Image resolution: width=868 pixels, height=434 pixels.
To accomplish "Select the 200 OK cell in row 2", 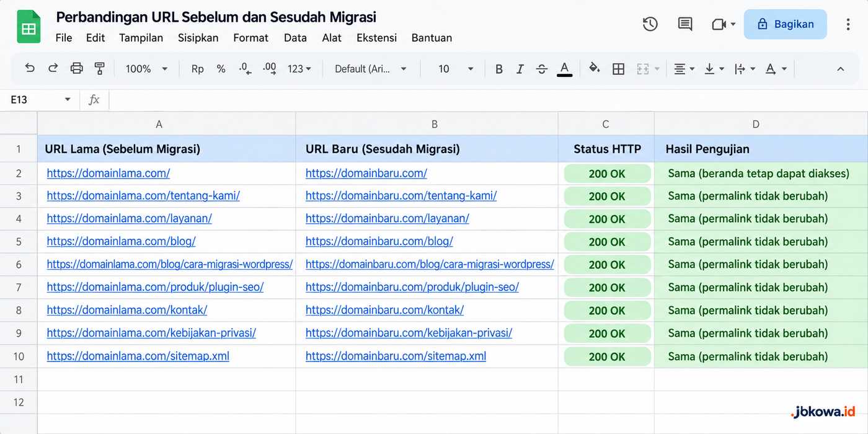I will click(x=606, y=174).
